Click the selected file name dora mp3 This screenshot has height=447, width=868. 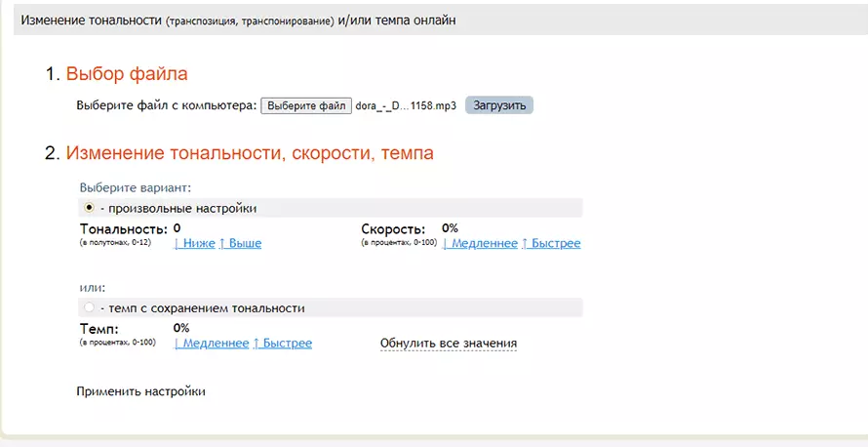(x=408, y=105)
